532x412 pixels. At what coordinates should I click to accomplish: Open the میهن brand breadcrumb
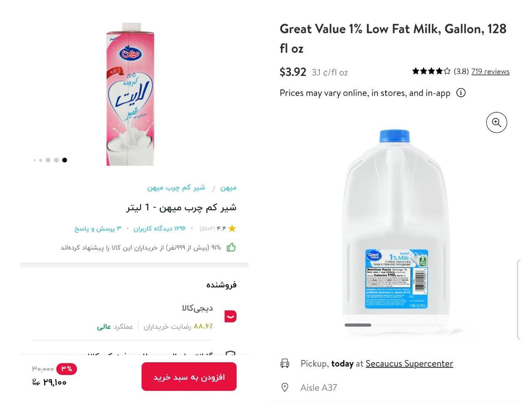pyautogui.click(x=228, y=188)
